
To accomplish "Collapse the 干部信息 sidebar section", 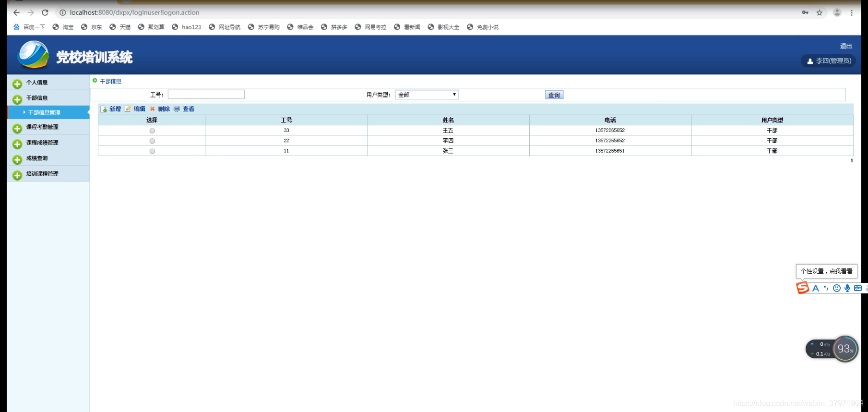I will tap(48, 98).
